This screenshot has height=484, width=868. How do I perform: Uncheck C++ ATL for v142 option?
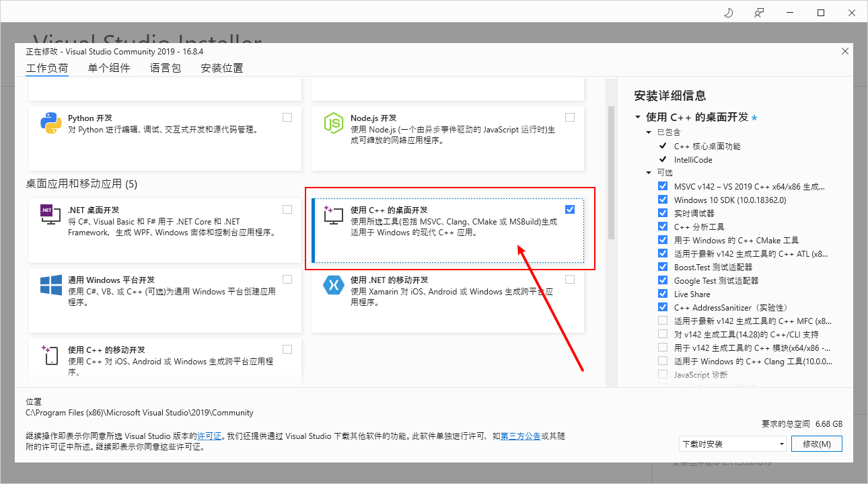tap(663, 253)
